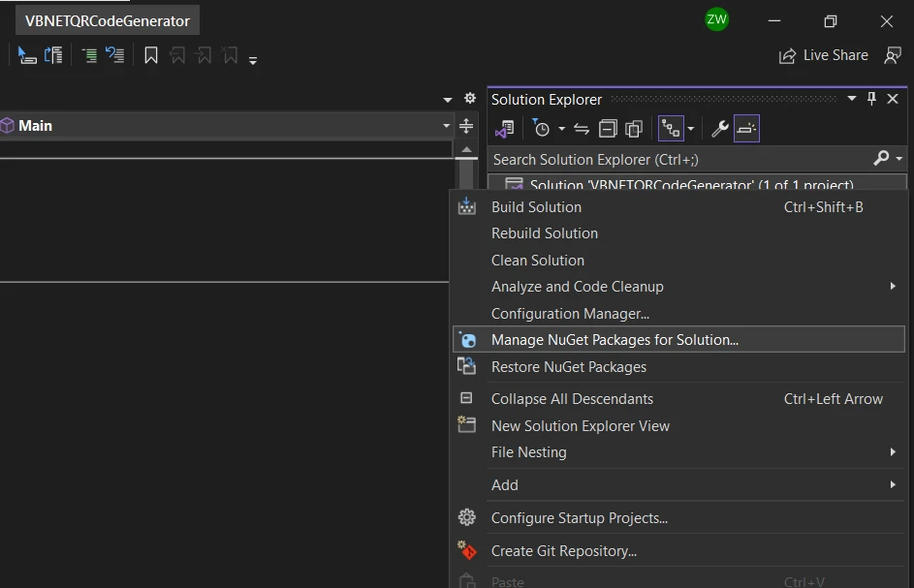Image resolution: width=914 pixels, height=588 pixels.
Task: Click the editor split handle
Action: click(466, 126)
